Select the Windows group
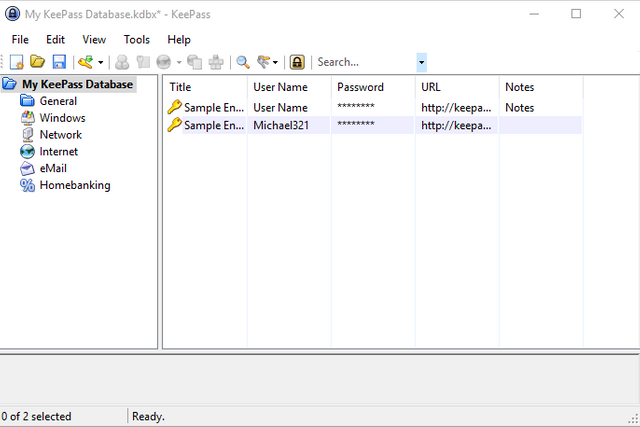 62,118
